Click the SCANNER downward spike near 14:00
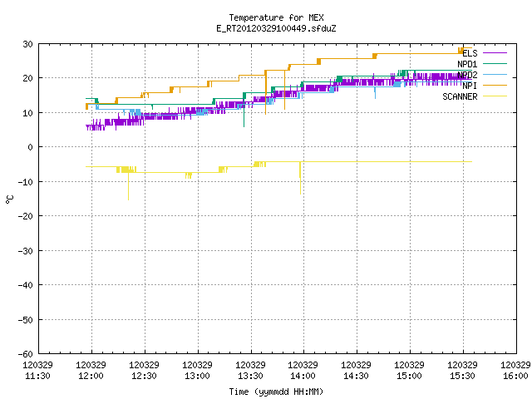This screenshot has height=399, width=532. [300, 178]
